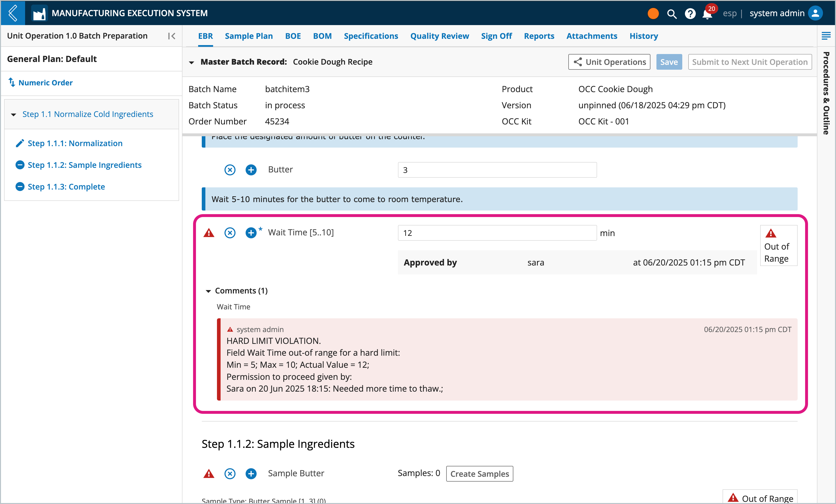836x504 pixels.
Task: Click the Numeric Order sort icon
Action: pos(12,82)
